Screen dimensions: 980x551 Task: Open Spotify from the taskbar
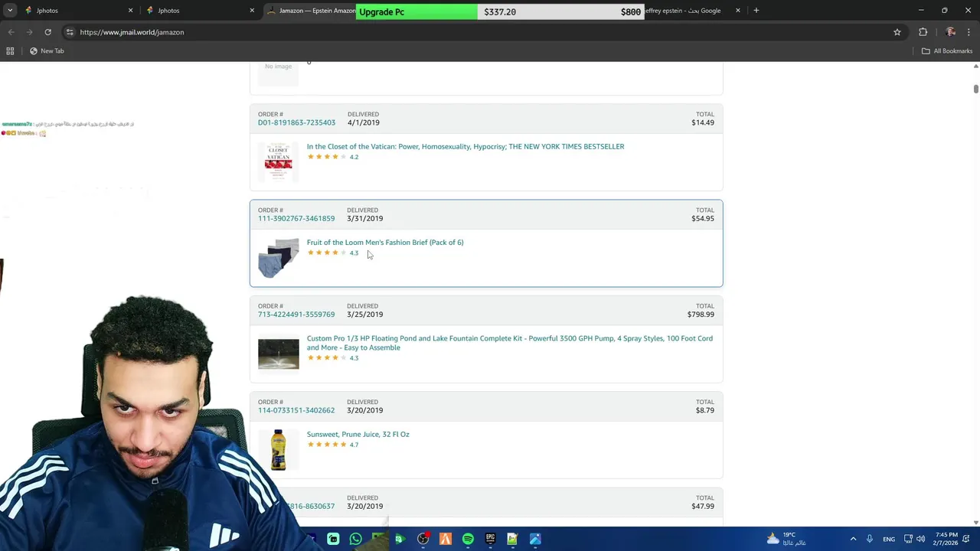[x=468, y=540]
